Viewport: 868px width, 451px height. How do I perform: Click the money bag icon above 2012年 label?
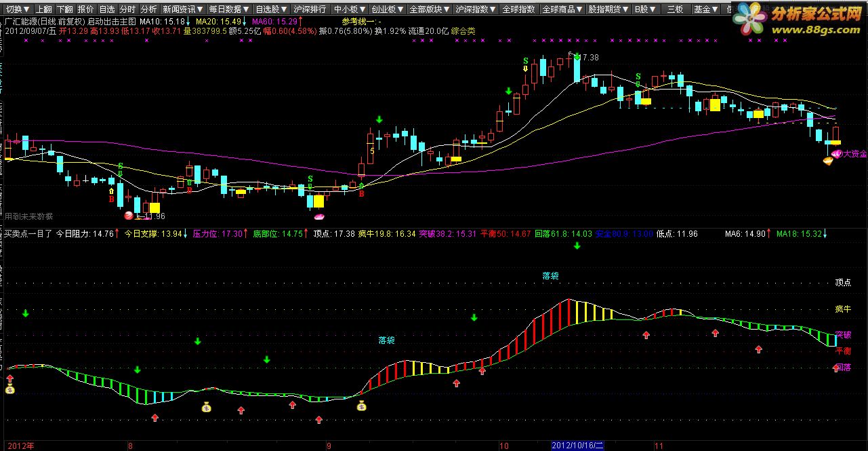point(10,389)
